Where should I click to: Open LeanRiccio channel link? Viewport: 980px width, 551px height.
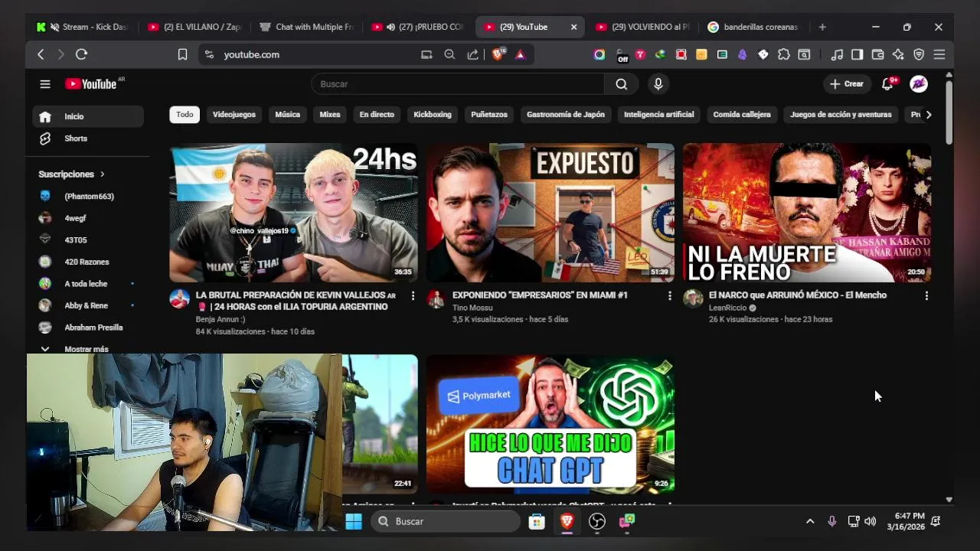[727, 308]
